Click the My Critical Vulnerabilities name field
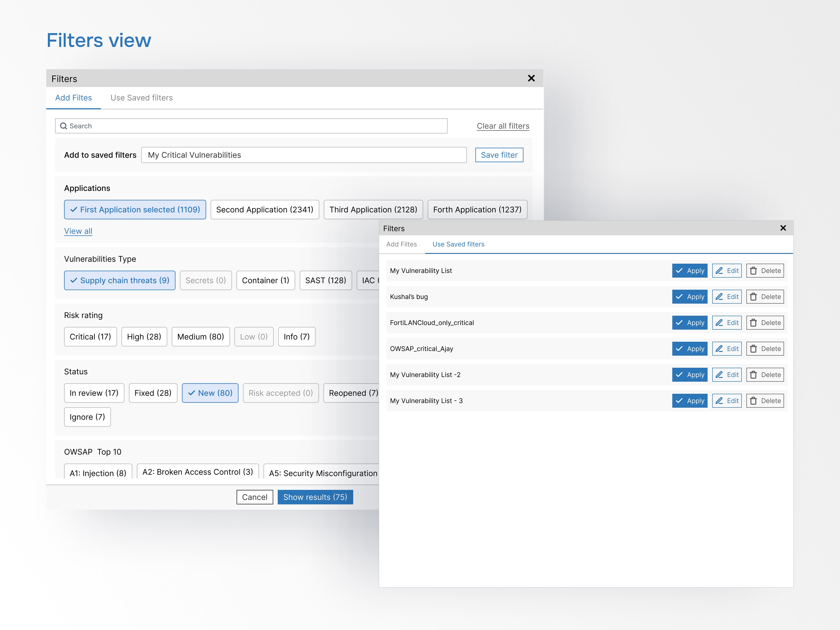 coord(304,155)
